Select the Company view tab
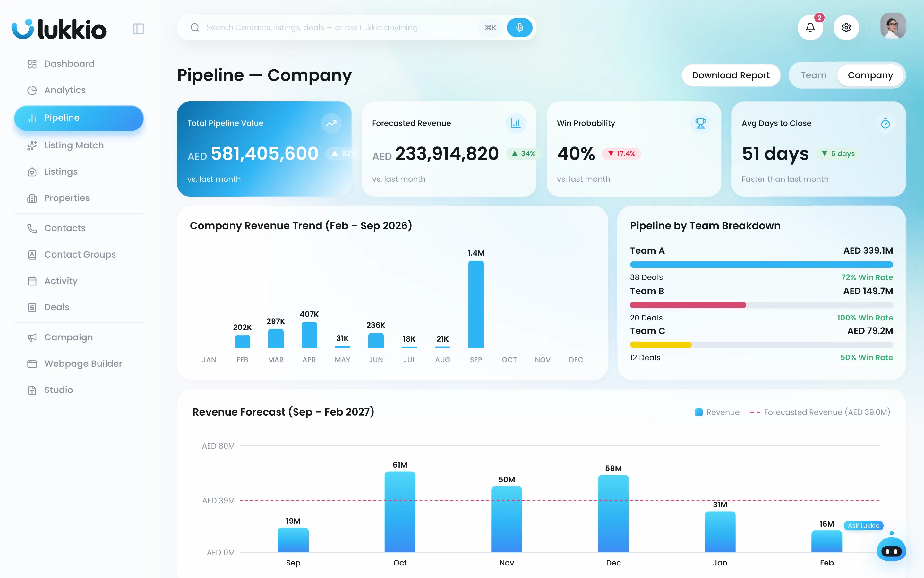This screenshot has height=578, width=924. click(x=870, y=75)
